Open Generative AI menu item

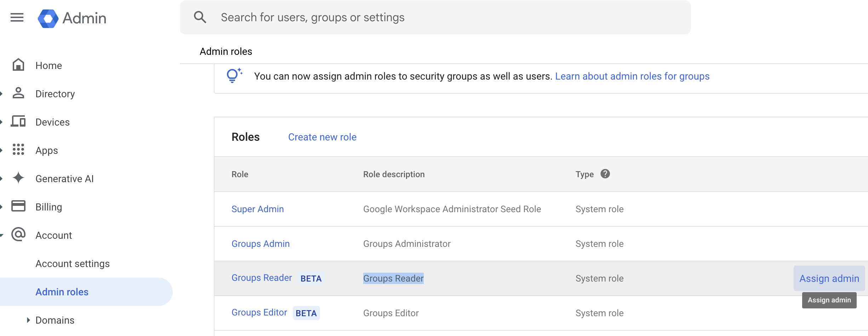pyautogui.click(x=65, y=179)
